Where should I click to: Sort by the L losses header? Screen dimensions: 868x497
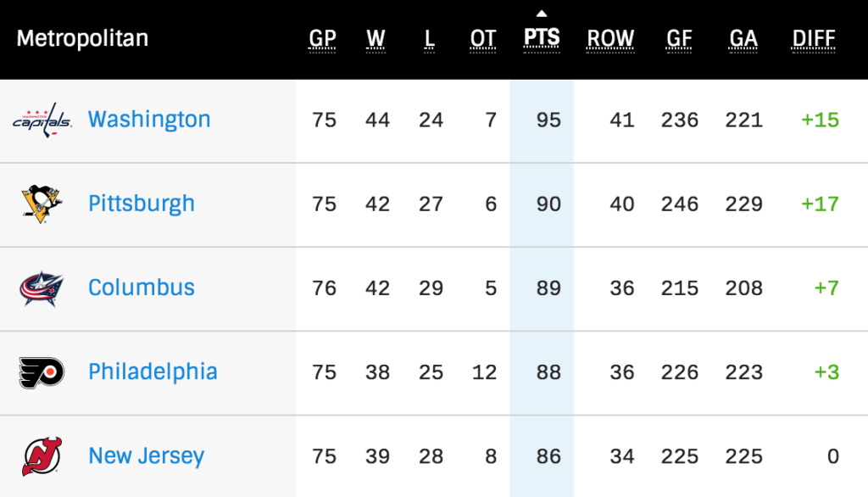point(430,39)
